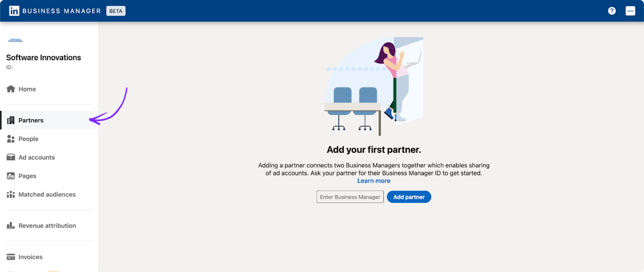
Task: Open the Learn more link
Action: tap(374, 180)
